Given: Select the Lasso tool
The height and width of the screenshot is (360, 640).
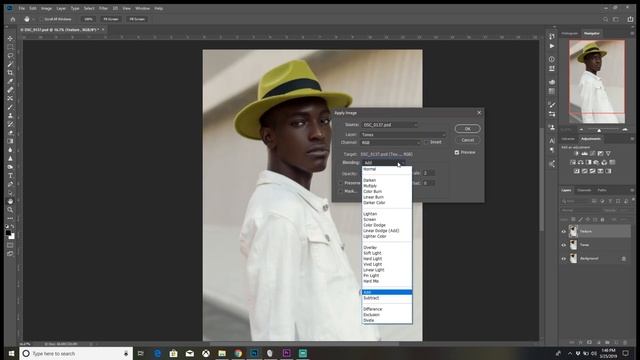Looking at the screenshot, I should pos(10,56).
